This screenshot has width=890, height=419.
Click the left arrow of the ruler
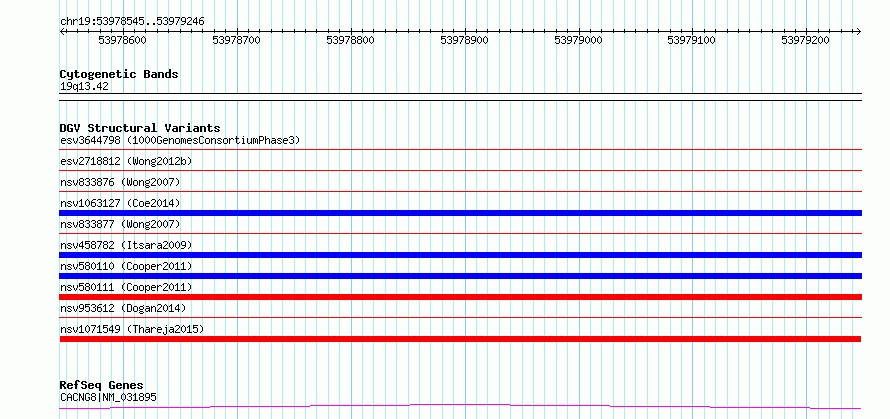(62, 31)
